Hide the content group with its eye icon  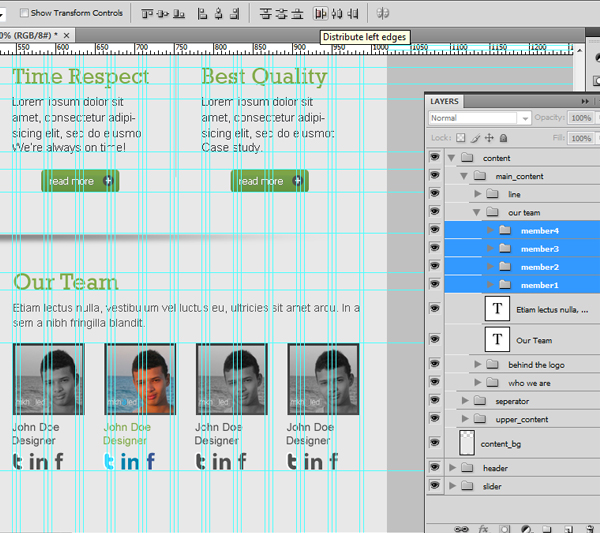(x=434, y=157)
